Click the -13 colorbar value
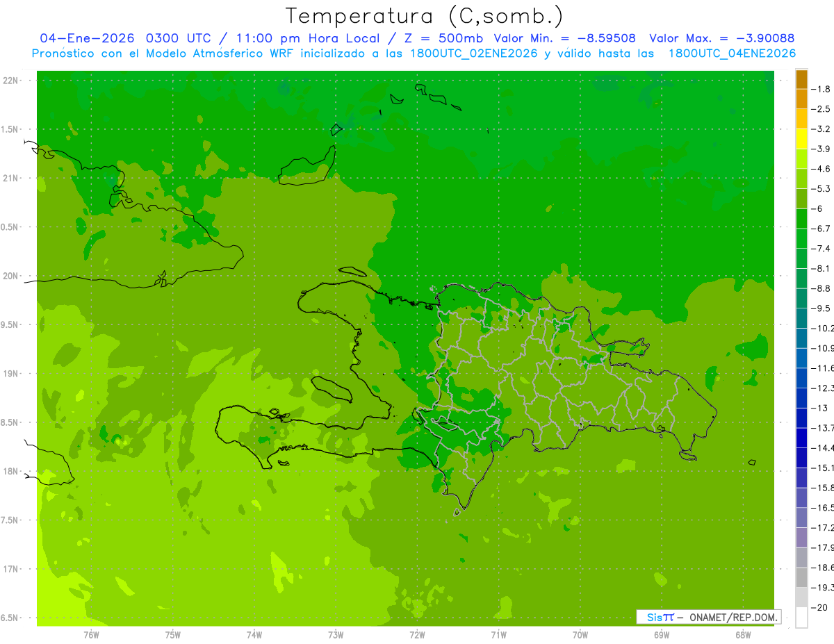834x644 pixels. coord(820,408)
